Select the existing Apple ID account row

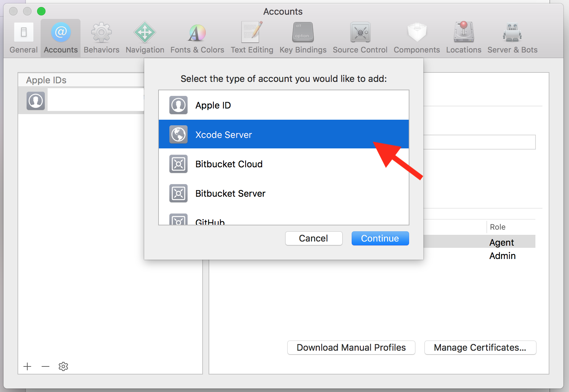81,101
